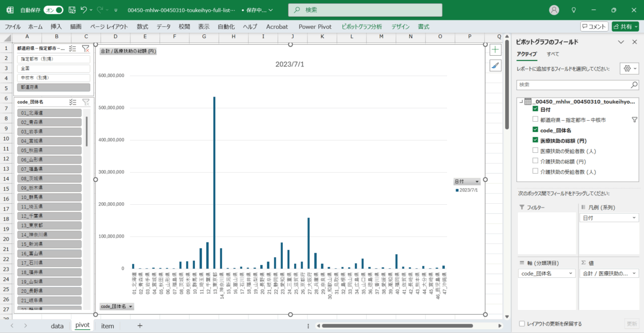
Task: Clear filter on 都道府県 slicer
Action: point(85,48)
